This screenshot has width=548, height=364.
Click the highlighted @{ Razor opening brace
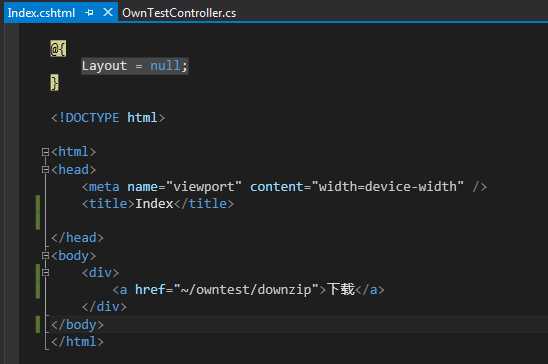coord(58,49)
